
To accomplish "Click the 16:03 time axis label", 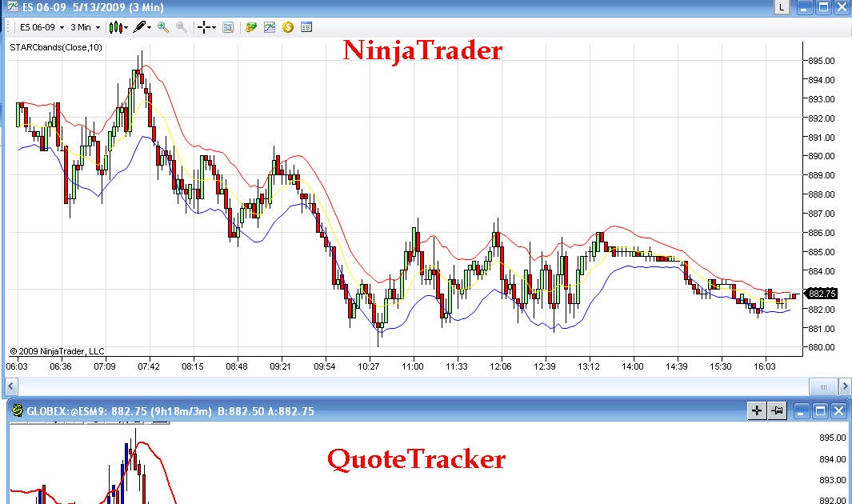I will pyautogui.click(x=765, y=366).
